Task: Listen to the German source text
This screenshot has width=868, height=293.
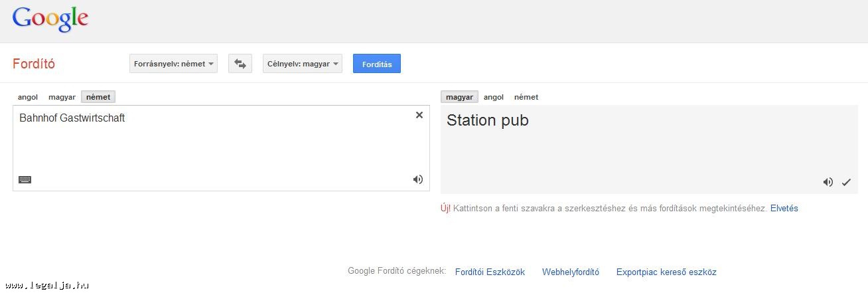Action: click(418, 179)
